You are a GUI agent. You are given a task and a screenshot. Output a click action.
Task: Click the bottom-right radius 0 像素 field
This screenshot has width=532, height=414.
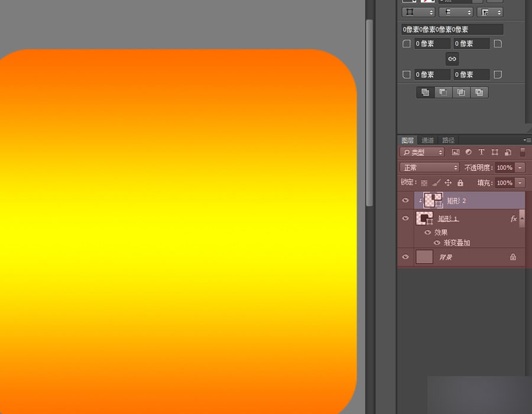coord(472,75)
